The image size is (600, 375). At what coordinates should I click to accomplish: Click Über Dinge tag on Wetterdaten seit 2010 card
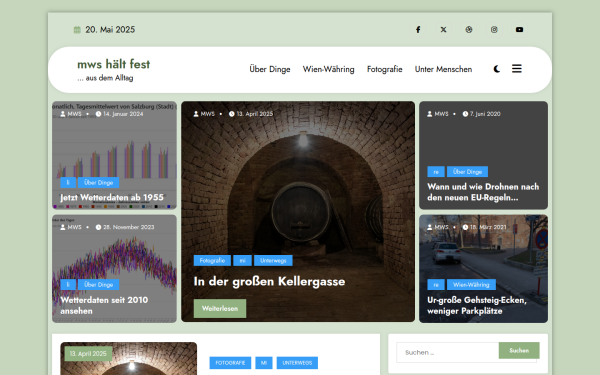(98, 285)
